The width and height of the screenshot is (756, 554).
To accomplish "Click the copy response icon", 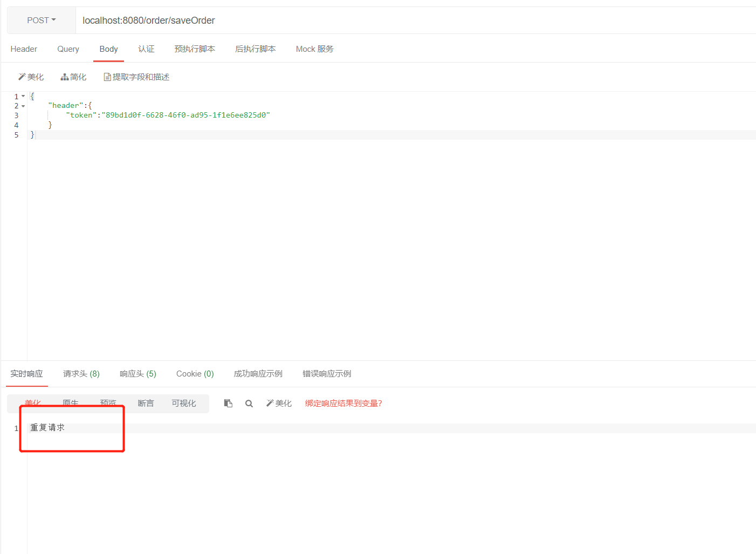I will 228,403.
